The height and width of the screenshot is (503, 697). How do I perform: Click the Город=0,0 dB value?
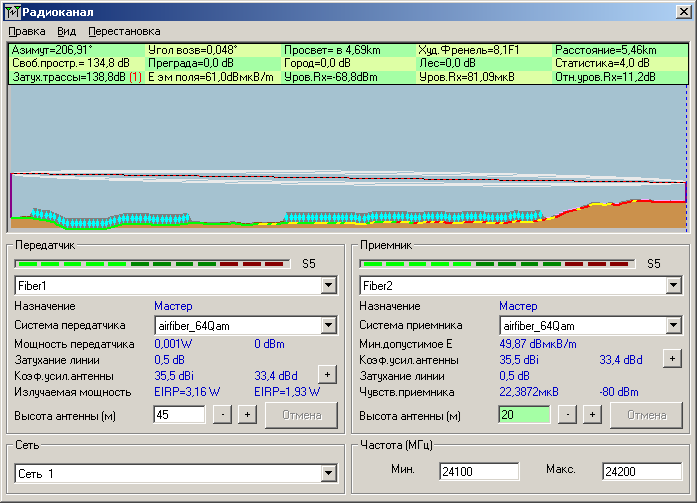(x=317, y=64)
